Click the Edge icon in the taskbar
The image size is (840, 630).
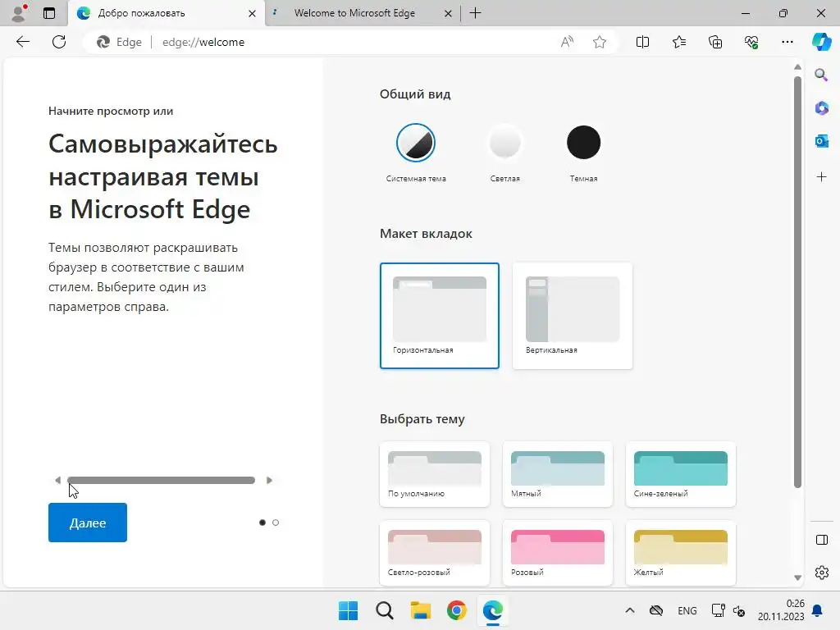[x=492, y=610]
